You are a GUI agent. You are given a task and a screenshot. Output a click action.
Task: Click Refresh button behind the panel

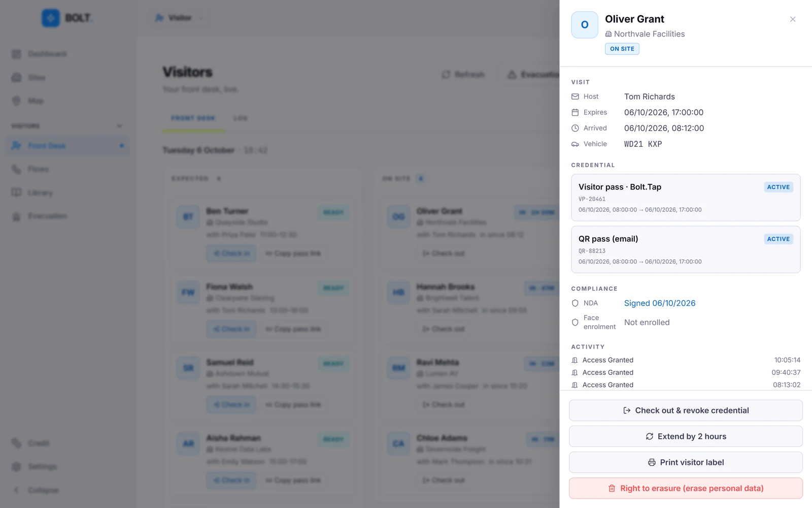coord(463,75)
